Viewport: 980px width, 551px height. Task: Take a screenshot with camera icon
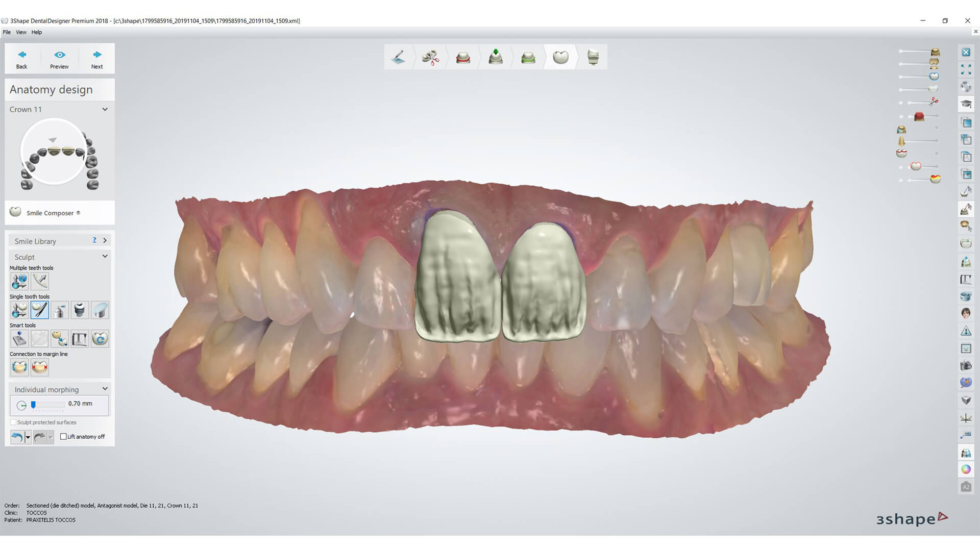click(966, 365)
